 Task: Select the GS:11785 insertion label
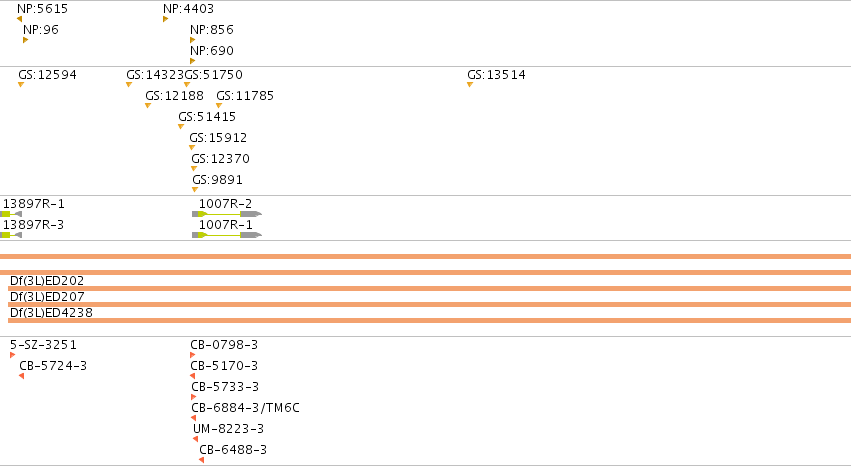click(x=245, y=96)
